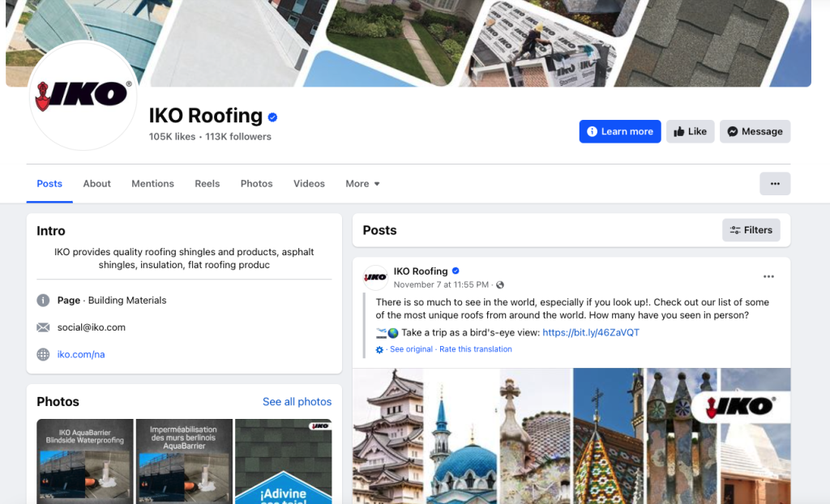Switch to the About tab
Viewport: 830px width, 504px height.
(97, 184)
